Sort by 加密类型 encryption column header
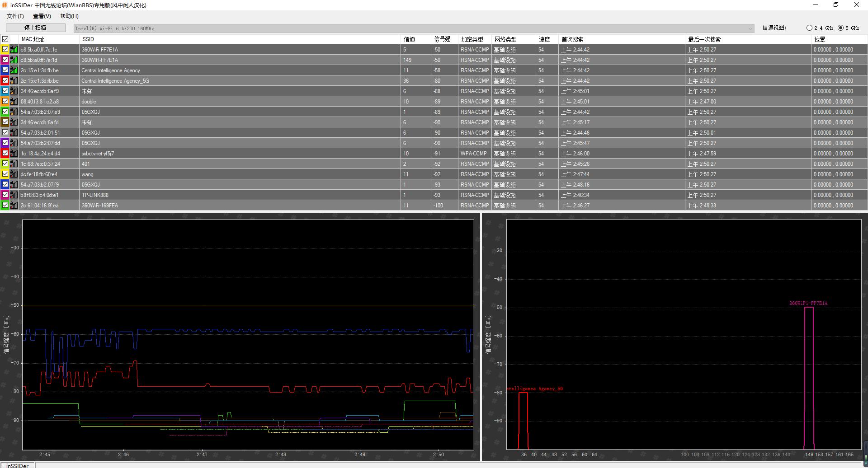The height and width of the screenshot is (468, 868). tap(475, 39)
